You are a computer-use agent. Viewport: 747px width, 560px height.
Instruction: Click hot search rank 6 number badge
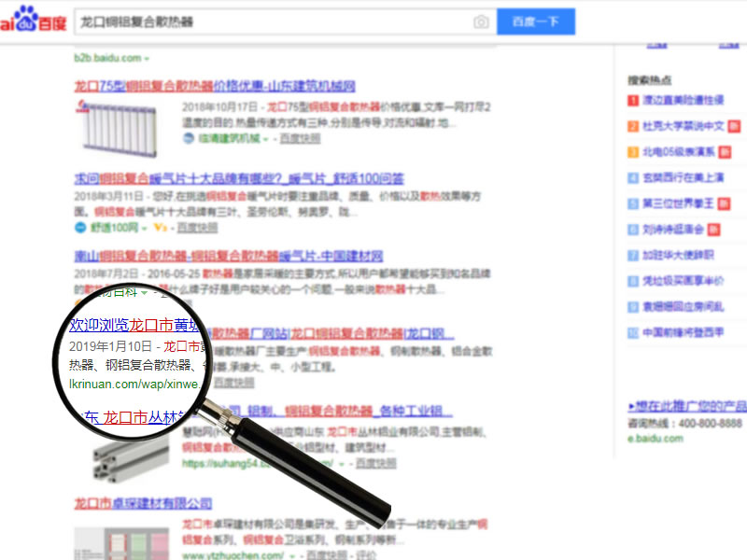tap(633, 230)
